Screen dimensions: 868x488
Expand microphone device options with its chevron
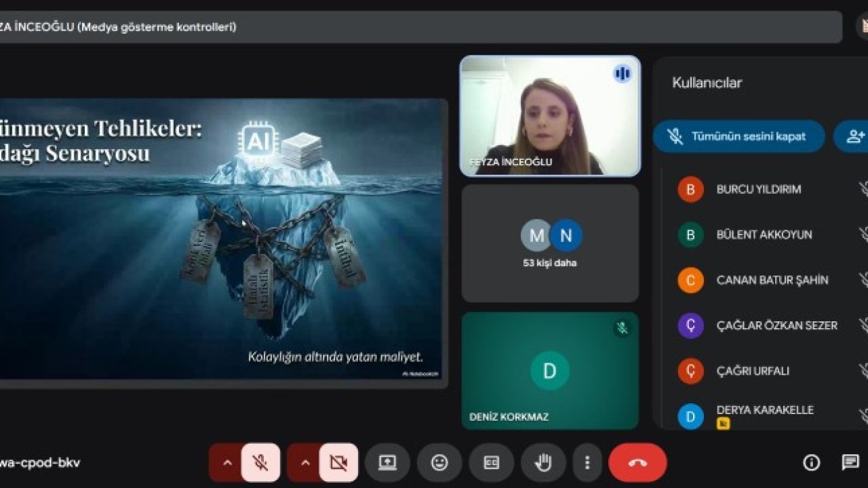coord(228,463)
